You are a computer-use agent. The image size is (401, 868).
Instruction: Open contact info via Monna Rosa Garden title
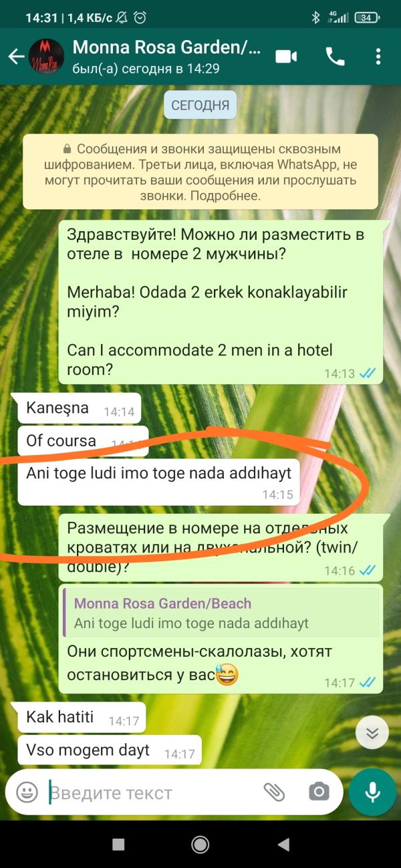point(166,47)
